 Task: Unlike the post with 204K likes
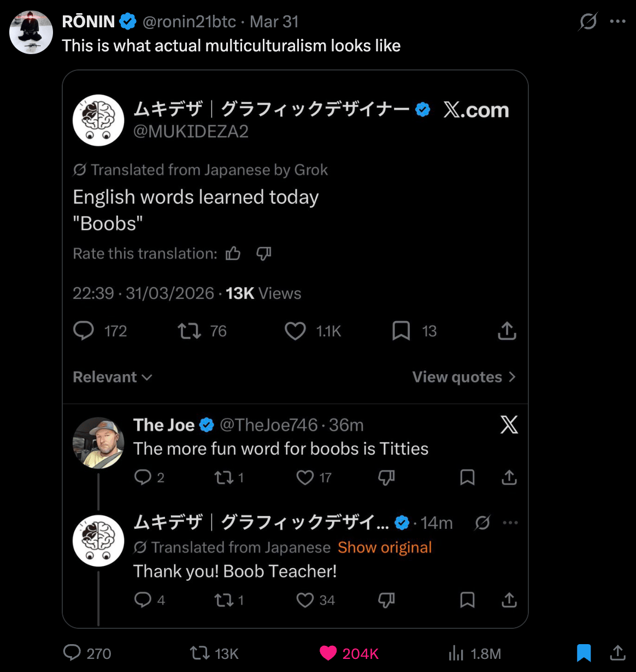pos(328,653)
